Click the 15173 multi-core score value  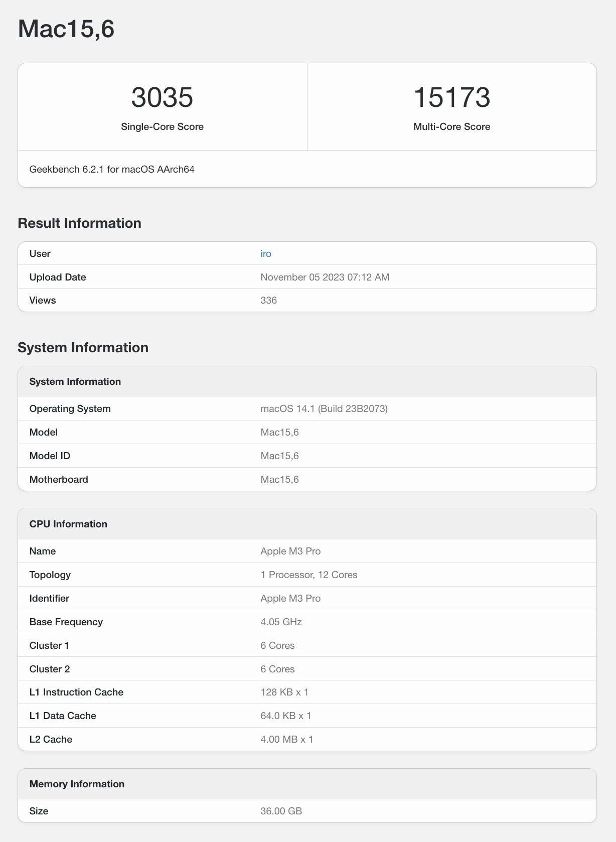tap(451, 97)
